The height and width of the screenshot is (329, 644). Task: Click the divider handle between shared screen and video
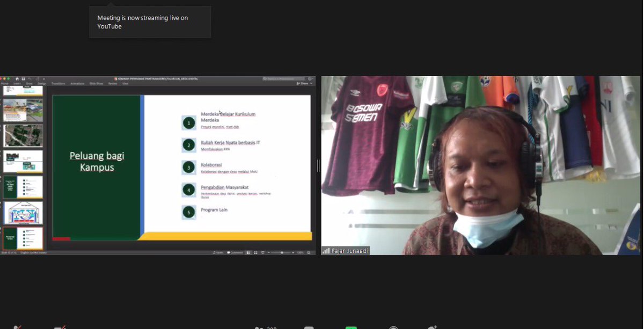[x=318, y=166]
